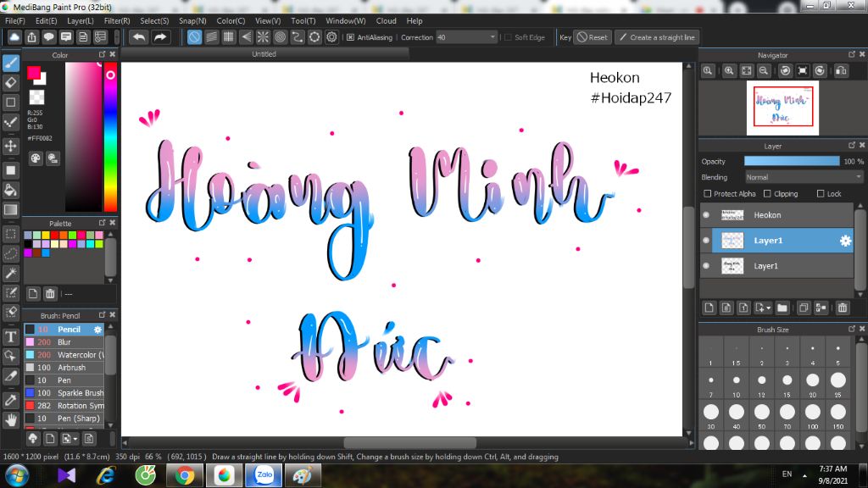Click the rainbow hue strip
The image size is (868, 488).
click(x=110, y=136)
